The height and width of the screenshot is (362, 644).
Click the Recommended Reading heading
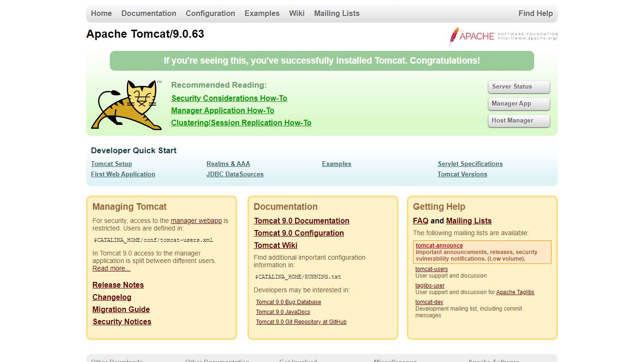click(x=219, y=85)
